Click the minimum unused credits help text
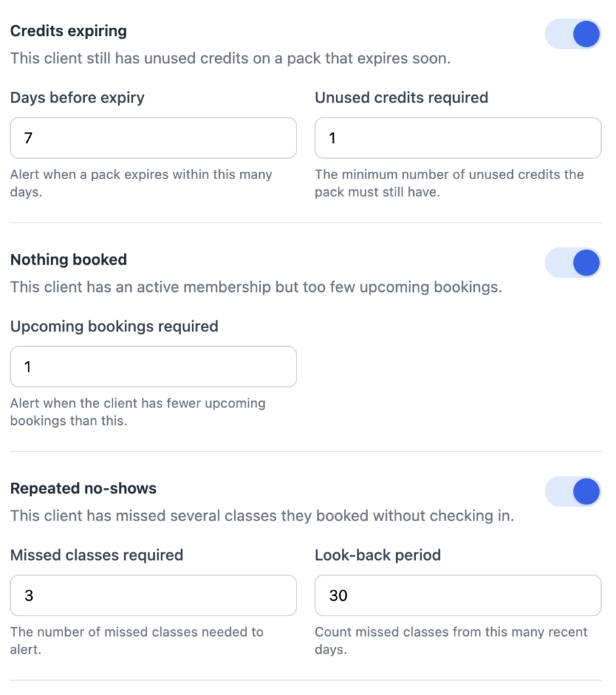The image size is (616, 695). click(449, 183)
